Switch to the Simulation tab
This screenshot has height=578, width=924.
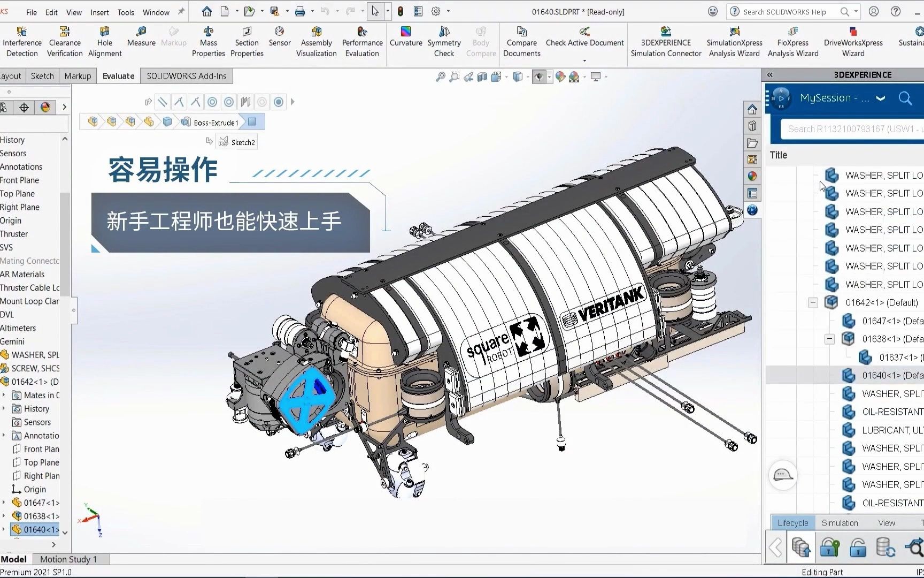[x=840, y=523]
